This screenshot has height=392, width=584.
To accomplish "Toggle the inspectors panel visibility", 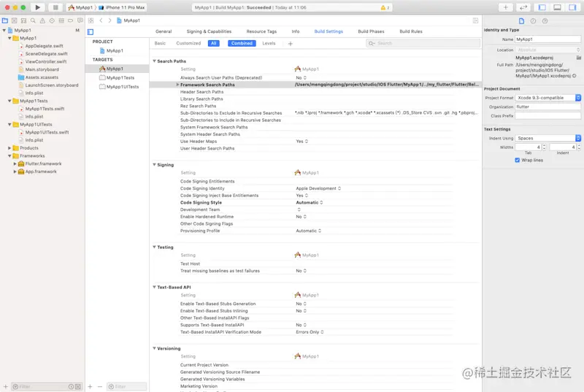I will [x=572, y=7].
